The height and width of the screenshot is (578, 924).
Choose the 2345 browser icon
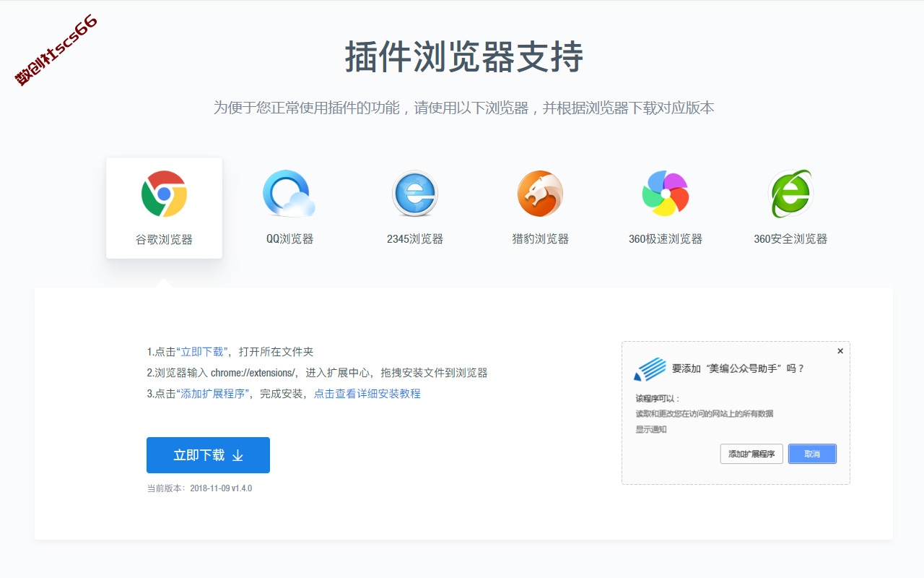click(x=415, y=194)
